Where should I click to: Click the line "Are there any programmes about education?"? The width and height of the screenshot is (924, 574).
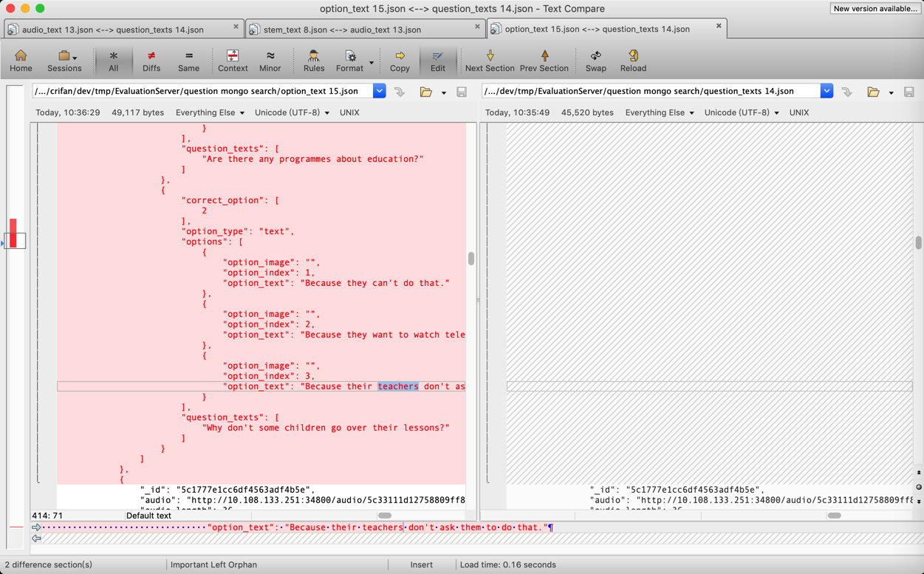click(x=313, y=159)
